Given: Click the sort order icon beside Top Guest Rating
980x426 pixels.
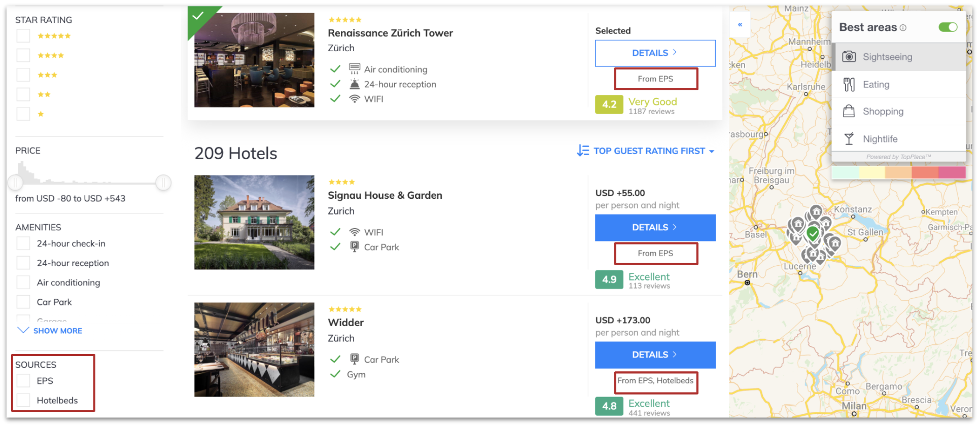Looking at the screenshot, I should (583, 151).
